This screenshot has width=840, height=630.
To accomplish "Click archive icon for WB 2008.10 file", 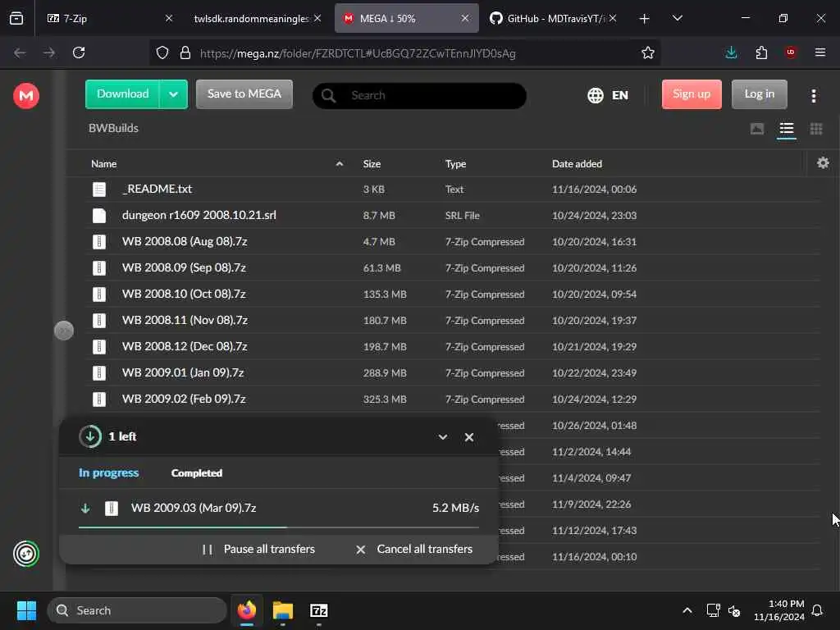I will point(99,294).
